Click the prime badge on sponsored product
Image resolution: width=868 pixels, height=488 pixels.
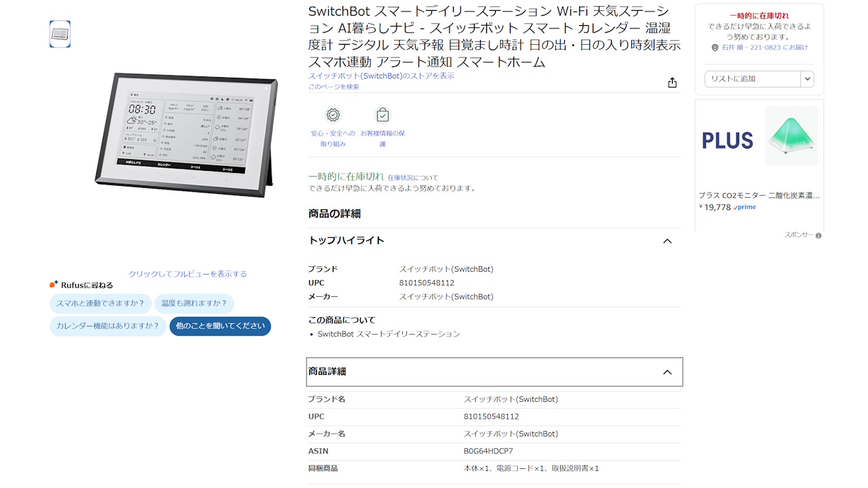745,207
